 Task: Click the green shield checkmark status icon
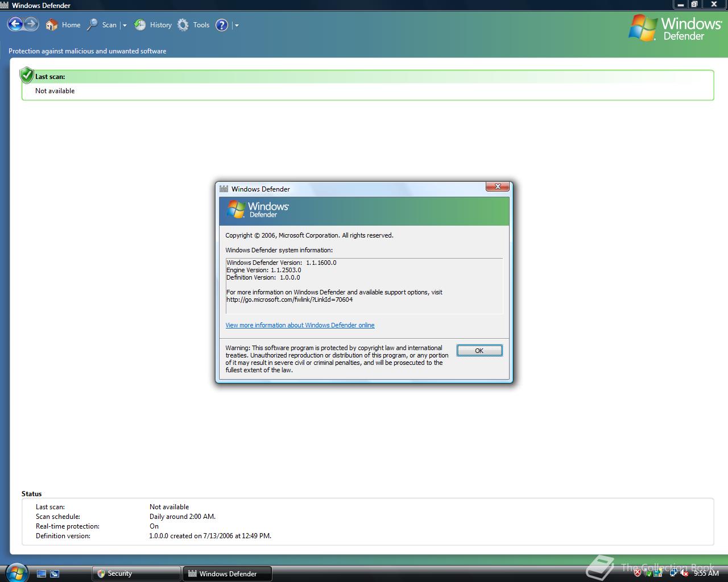[27, 75]
